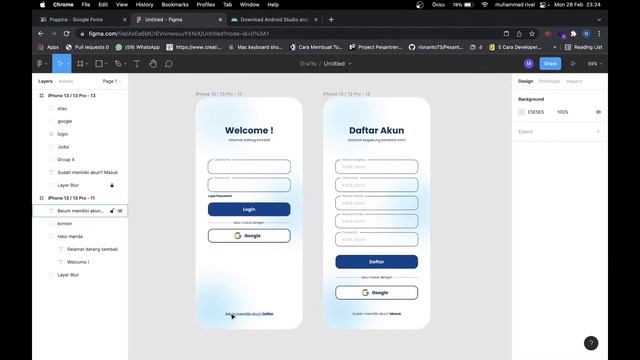Select the Pen tool

click(118, 64)
